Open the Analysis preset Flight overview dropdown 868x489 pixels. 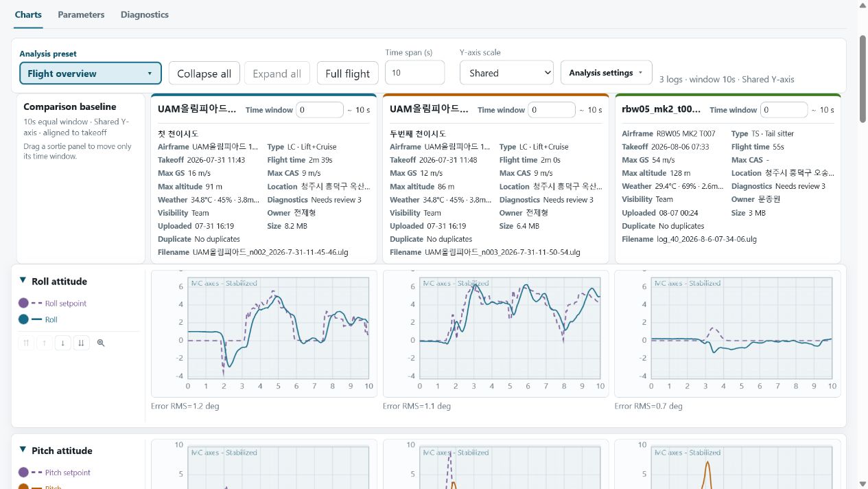coord(91,73)
